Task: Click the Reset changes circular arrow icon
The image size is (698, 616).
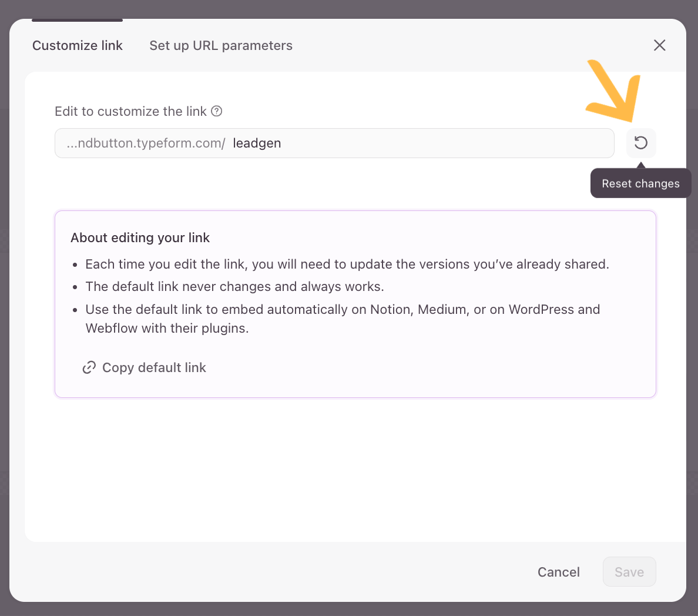Action: pos(641,143)
